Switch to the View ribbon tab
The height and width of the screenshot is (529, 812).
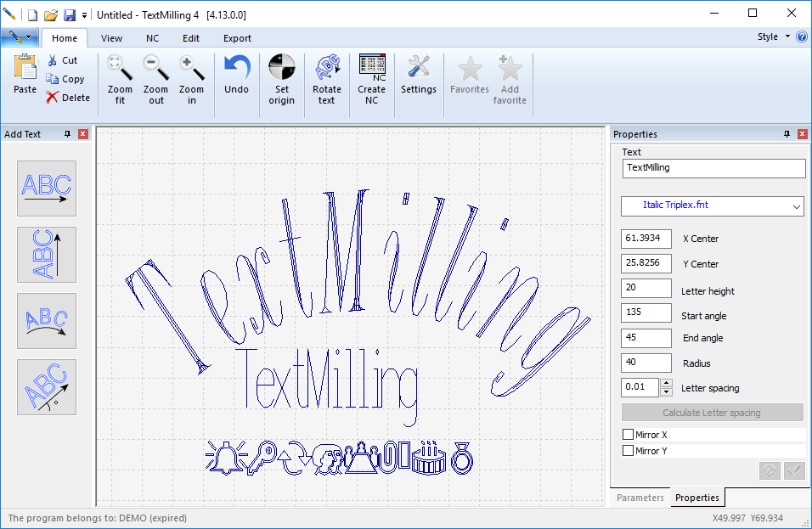coord(111,38)
